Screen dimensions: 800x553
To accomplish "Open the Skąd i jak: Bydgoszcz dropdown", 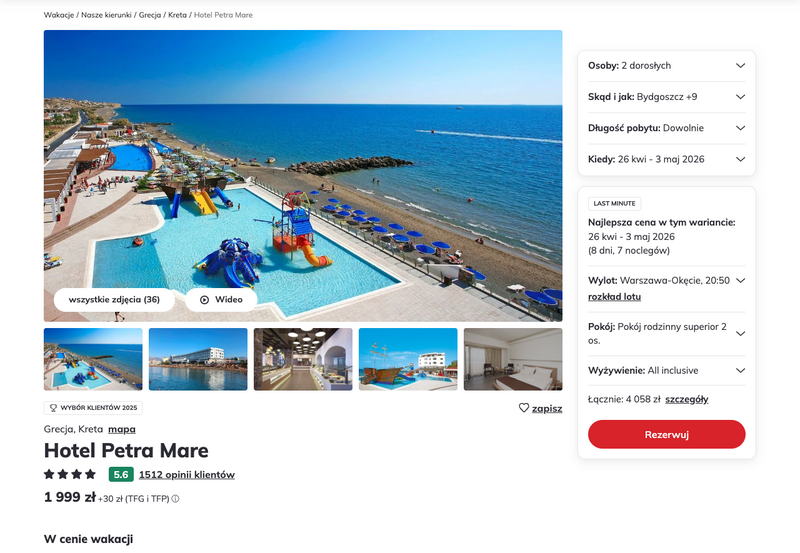I will tap(666, 97).
